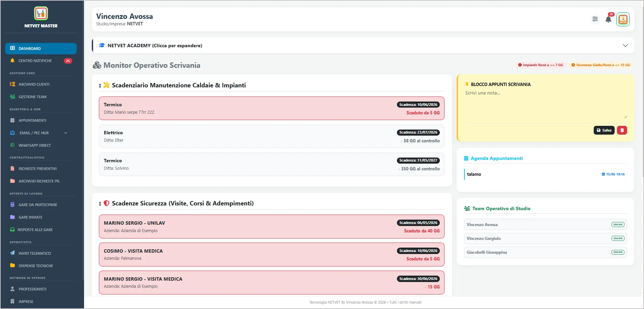This screenshot has height=309, width=644.
Task: Click the Impianti Rossi 7 GG legend
Action: (x=540, y=65)
